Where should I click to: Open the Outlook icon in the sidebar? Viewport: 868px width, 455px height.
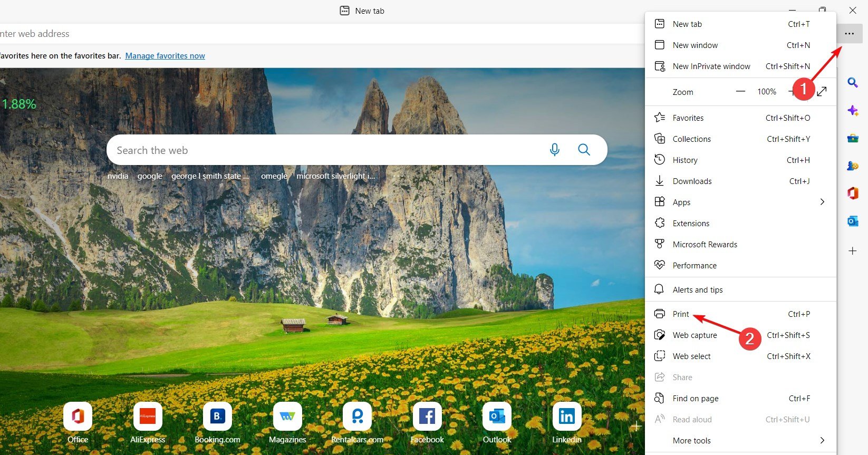tap(853, 221)
